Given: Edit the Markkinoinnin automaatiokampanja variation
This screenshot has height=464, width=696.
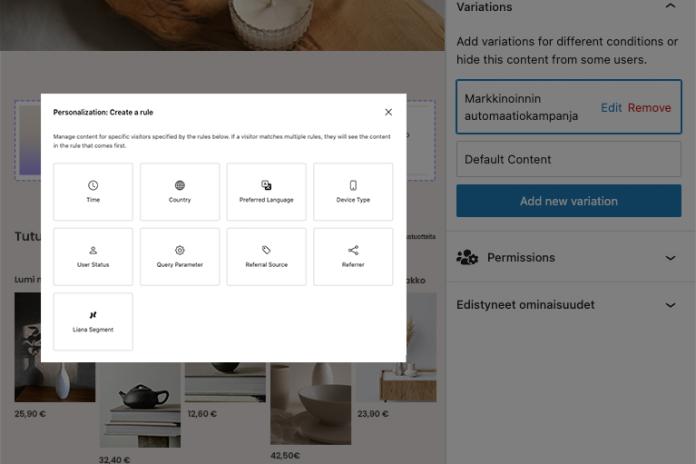Looking at the screenshot, I should 611,107.
